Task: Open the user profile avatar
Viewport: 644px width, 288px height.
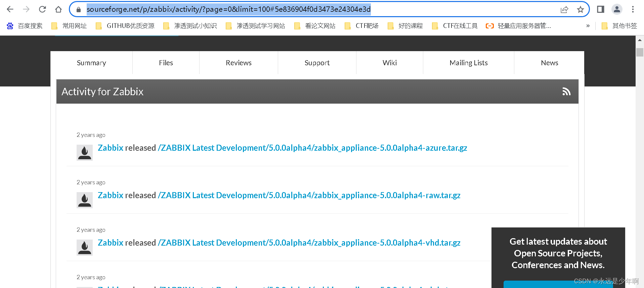Action: (617, 9)
